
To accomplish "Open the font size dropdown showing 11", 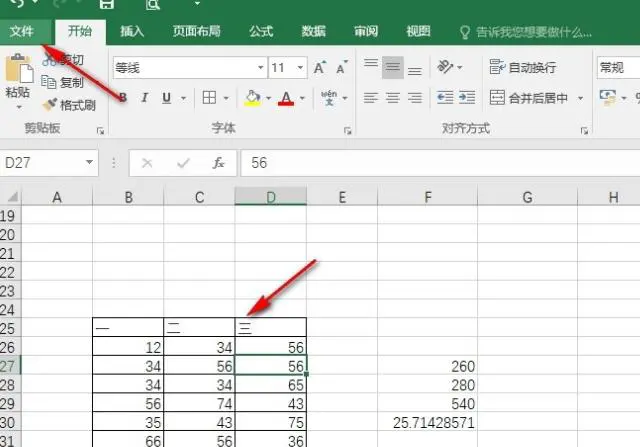I will point(300,67).
